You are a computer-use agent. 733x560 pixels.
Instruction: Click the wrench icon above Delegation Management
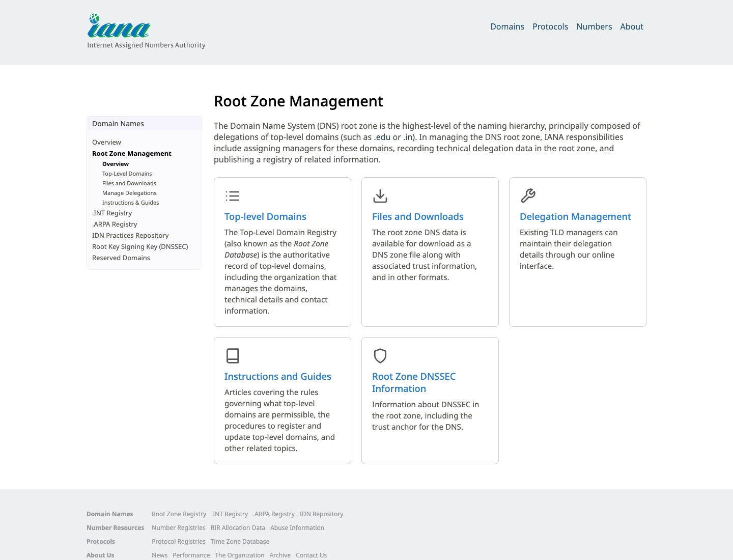pos(528,196)
